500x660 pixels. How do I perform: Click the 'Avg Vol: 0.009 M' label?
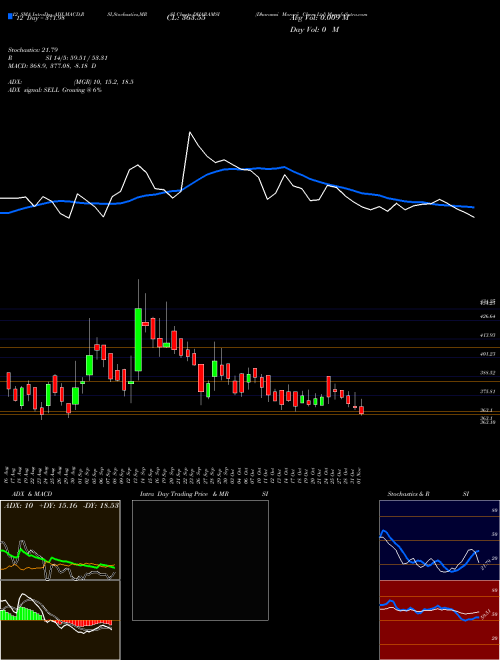click(x=319, y=18)
